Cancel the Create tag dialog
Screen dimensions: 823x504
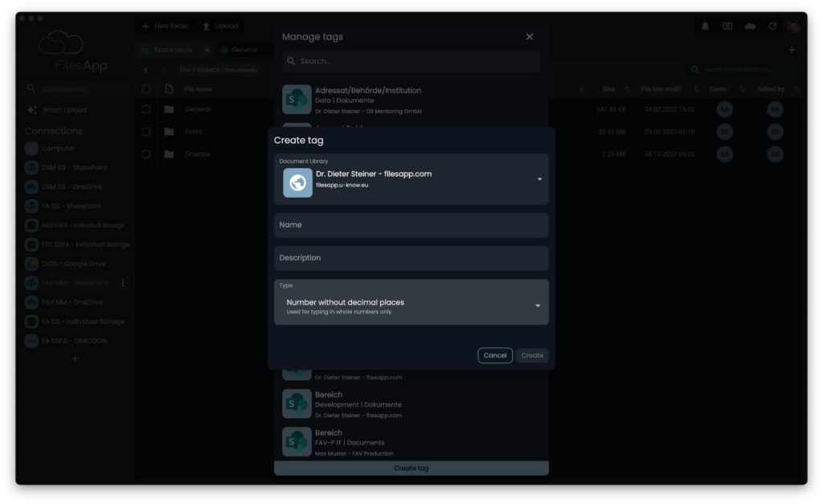tap(495, 355)
